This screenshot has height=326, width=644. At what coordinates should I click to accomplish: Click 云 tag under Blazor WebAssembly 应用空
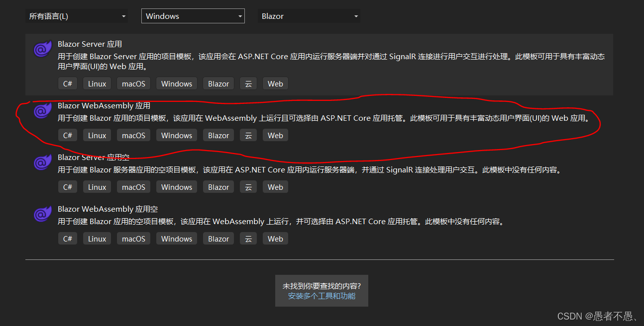248,239
